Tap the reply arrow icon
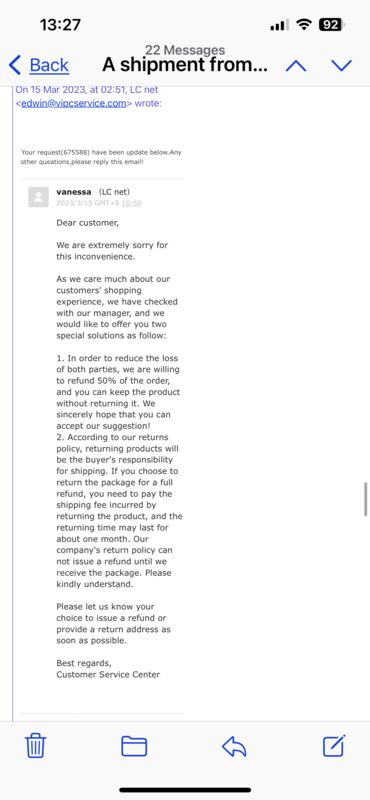The image size is (370, 800). (234, 746)
